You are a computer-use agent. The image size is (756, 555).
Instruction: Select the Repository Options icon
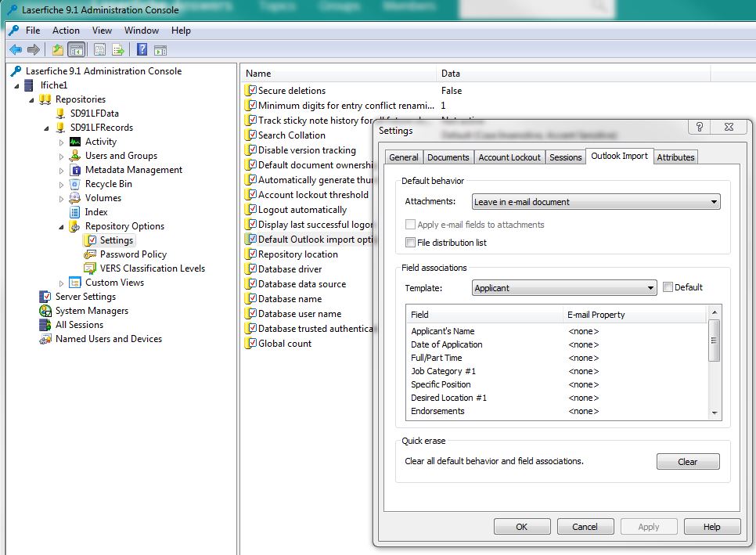click(x=74, y=226)
